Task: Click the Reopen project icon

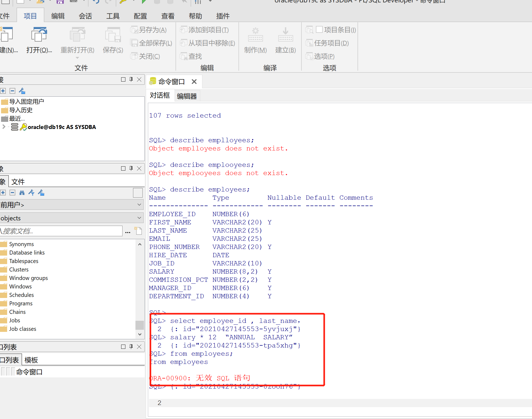Action: coord(77,35)
